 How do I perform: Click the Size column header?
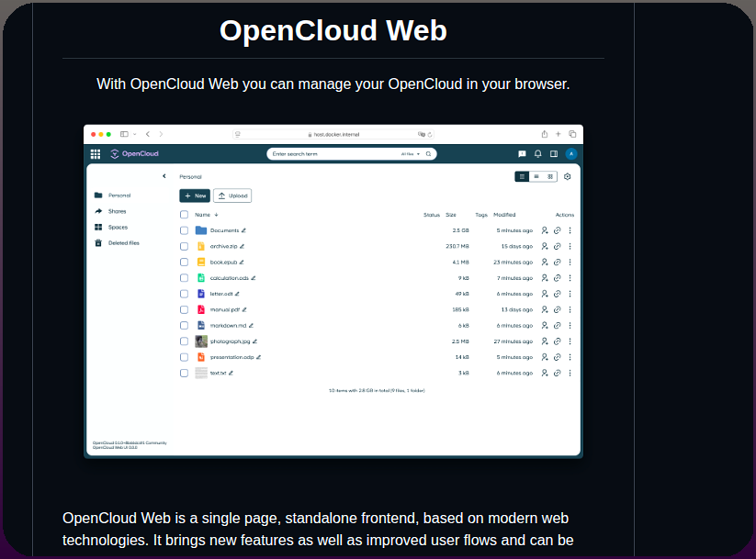click(x=451, y=215)
